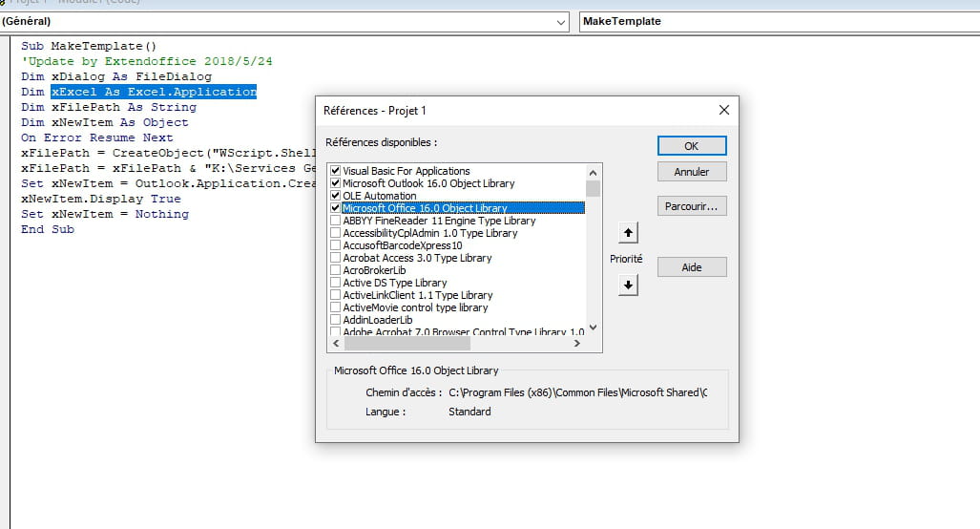This screenshot has width=980, height=529.
Task: Uncheck Microsoft Office 16.0 Object Library
Action: tap(336, 207)
